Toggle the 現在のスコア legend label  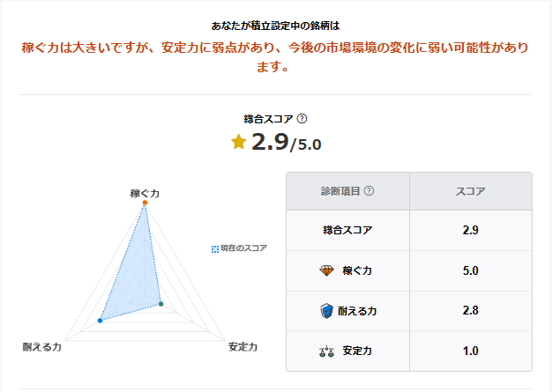[243, 248]
